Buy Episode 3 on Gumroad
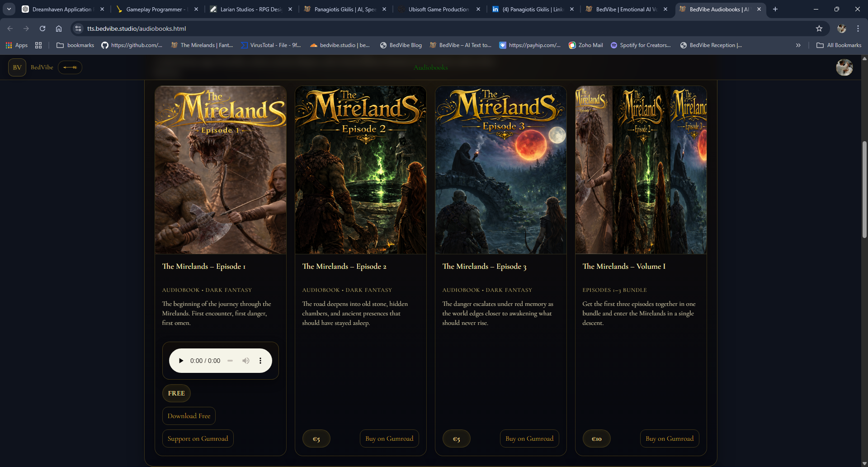868x467 pixels. [x=529, y=438]
